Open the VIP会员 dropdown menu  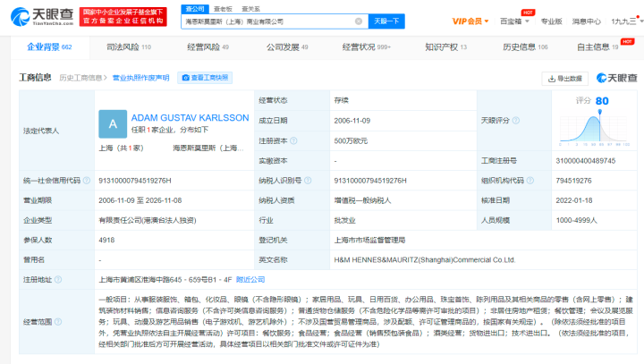pos(470,21)
